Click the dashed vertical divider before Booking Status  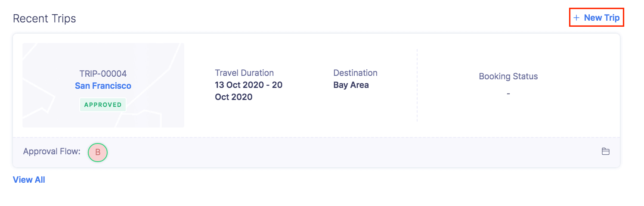(417, 85)
